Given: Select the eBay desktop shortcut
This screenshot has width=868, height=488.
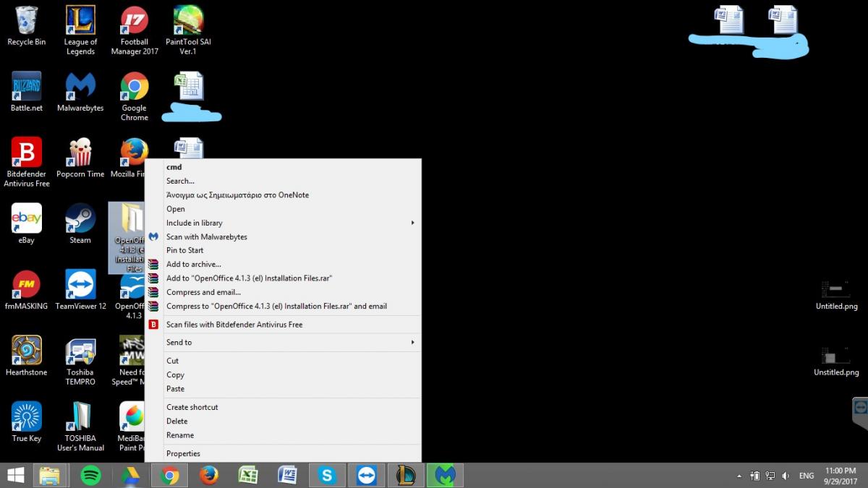Looking at the screenshot, I should (26, 224).
